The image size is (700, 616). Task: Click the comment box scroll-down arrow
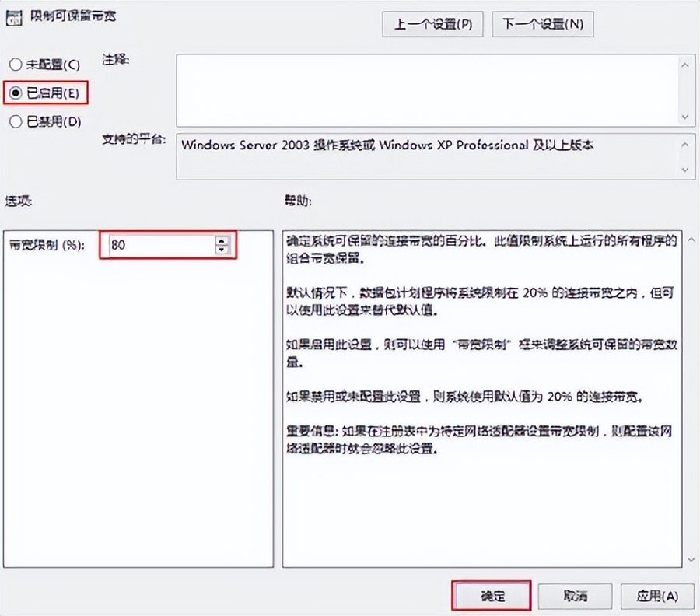[685, 116]
